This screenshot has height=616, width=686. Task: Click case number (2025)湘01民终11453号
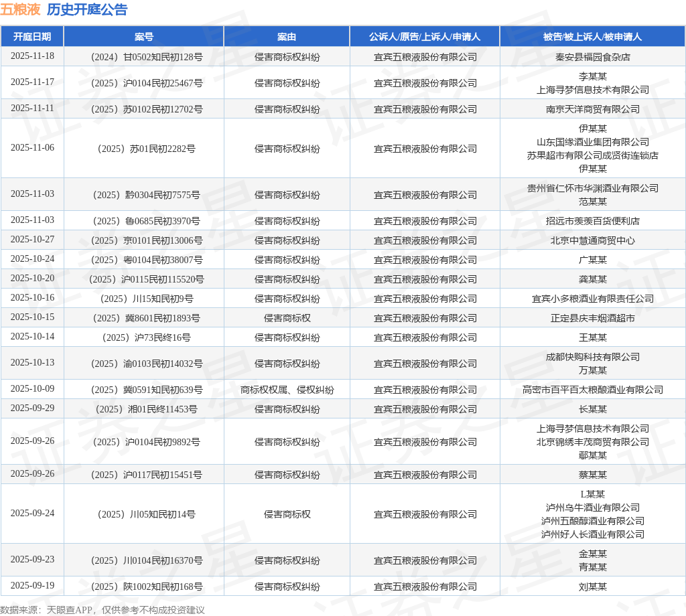pyautogui.click(x=147, y=409)
